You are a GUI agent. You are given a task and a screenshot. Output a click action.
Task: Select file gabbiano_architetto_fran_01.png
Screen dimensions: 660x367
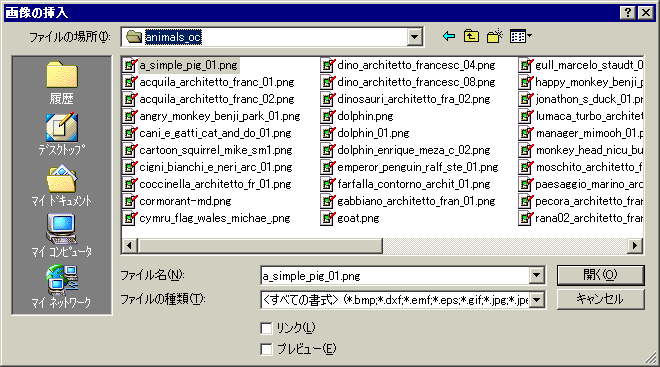coord(416,201)
